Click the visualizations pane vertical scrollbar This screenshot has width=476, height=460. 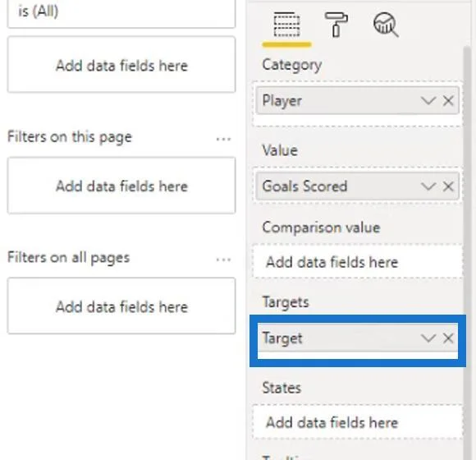click(467, 252)
